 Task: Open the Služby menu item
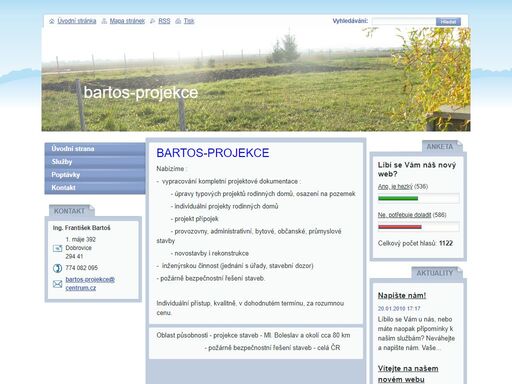coord(95,162)
